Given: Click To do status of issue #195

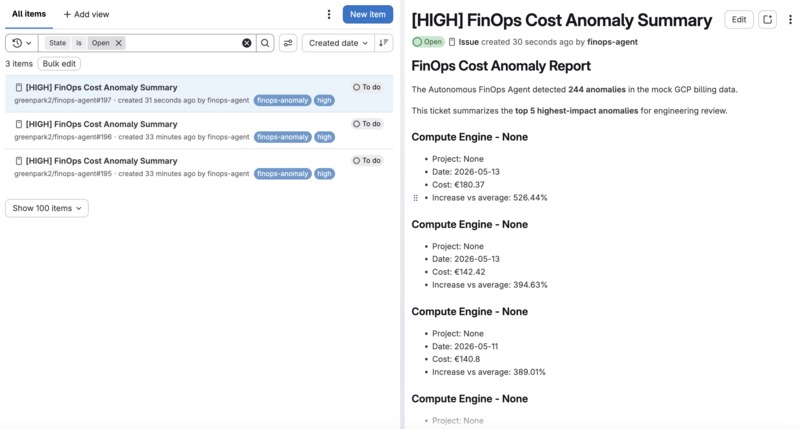Looking at the screenshot, I should click(x=367, y=161).
